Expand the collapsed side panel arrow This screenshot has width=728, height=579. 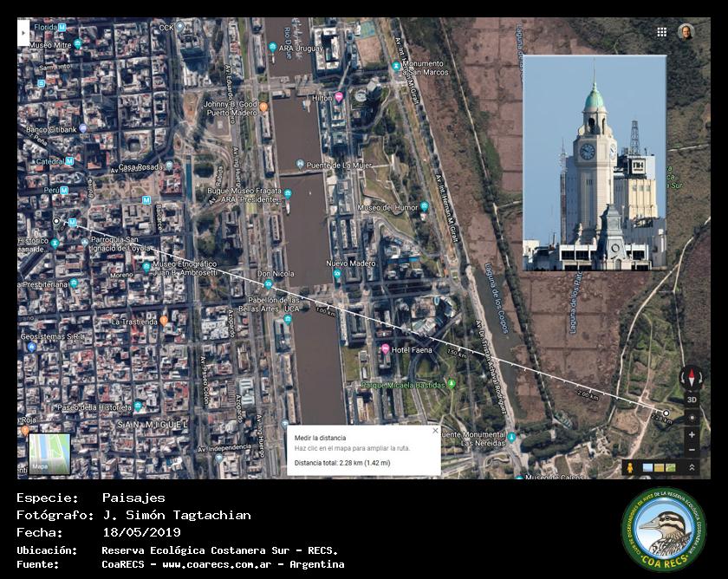[23, 31]
